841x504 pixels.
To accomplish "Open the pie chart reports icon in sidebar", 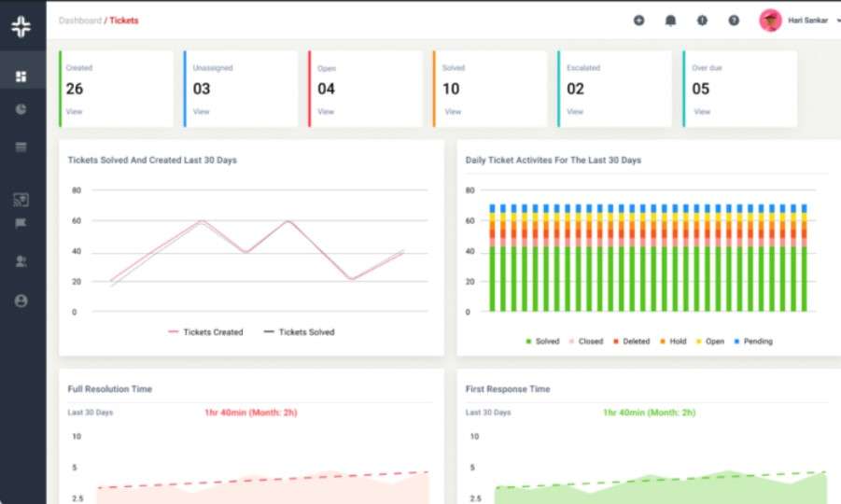I will tap(21, 109).
